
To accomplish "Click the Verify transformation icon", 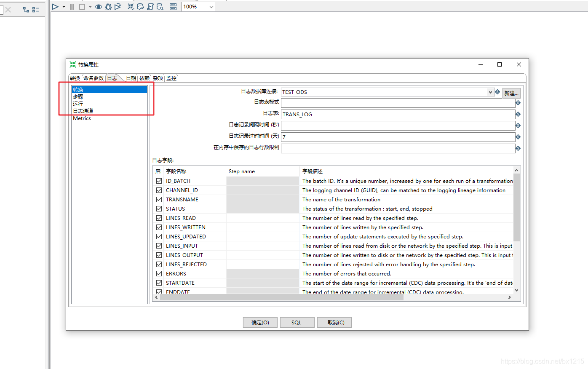I will (131, 7).
